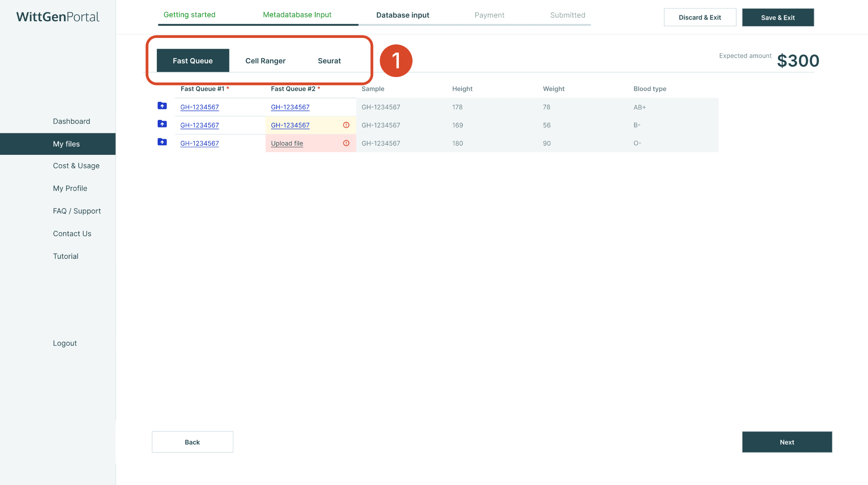
Task: Open first row Fast Queue #1 file link
Action: pyautogui.click(x=199, y=107)
